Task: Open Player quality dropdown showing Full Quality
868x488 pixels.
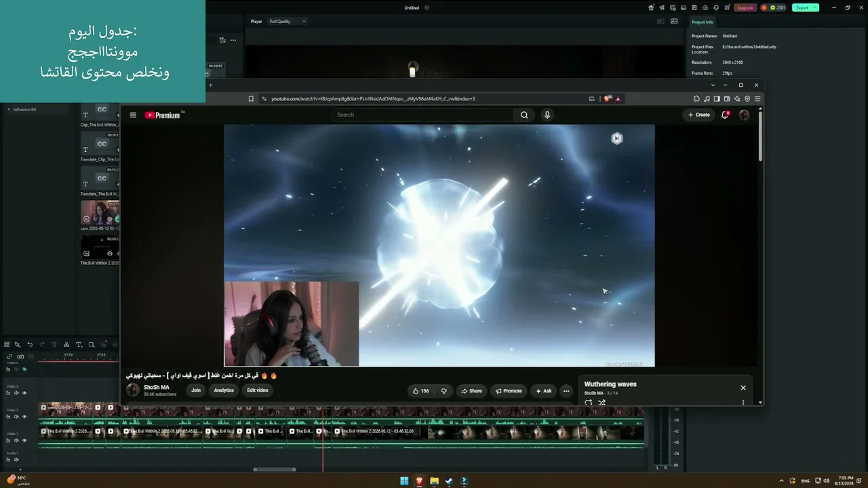Action: click(288, 22)
